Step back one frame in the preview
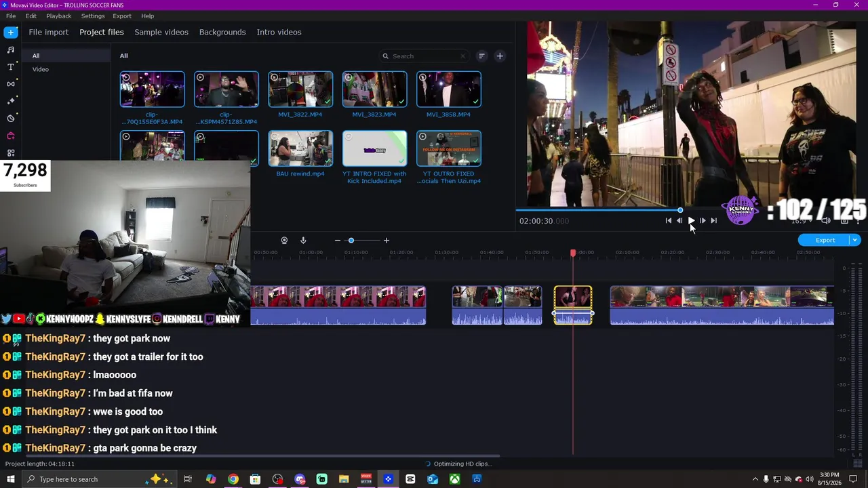 coord(679,220)
